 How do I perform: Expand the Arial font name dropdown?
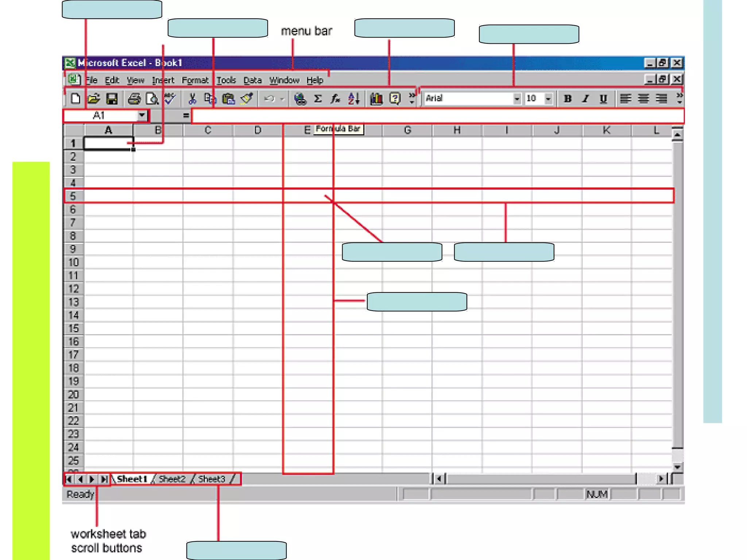pyautogui.click(x=516, y=98)
